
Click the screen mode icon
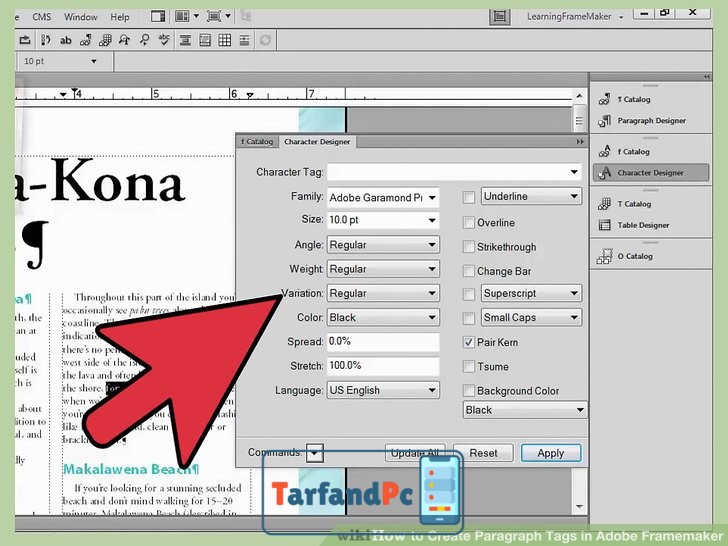214,17
